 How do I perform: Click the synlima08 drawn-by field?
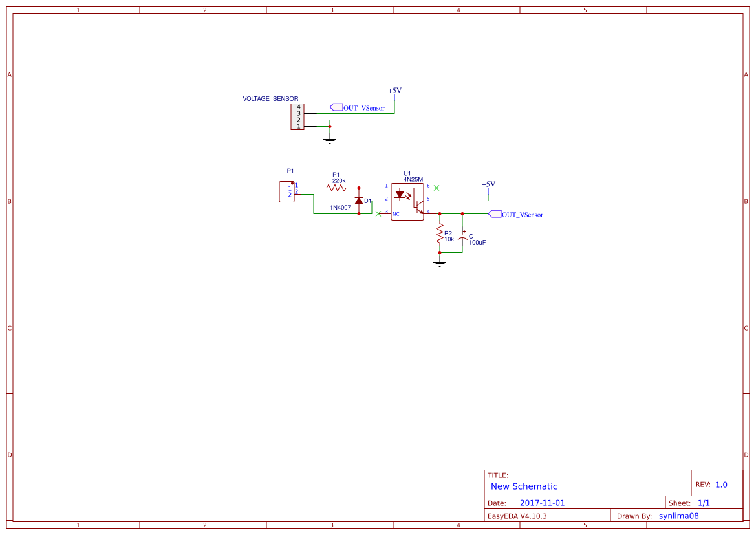pos(678,516)
